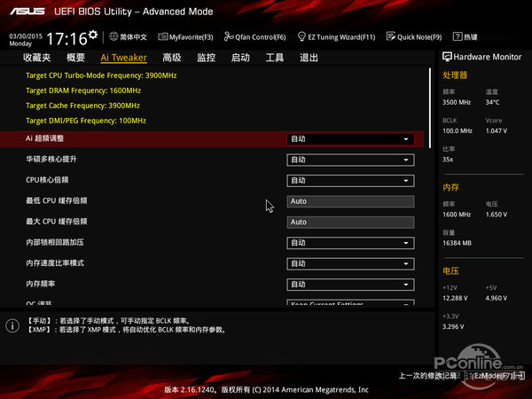Click the 3.296 V reading

[x=453, y=326]
